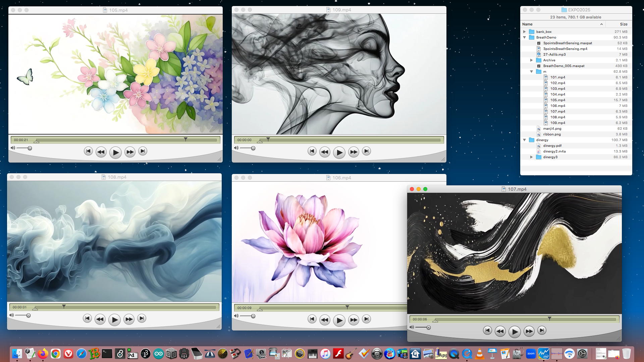Mute the 105.mp4 speaker icon
The image size is (644, 362).
coord(13,148)
